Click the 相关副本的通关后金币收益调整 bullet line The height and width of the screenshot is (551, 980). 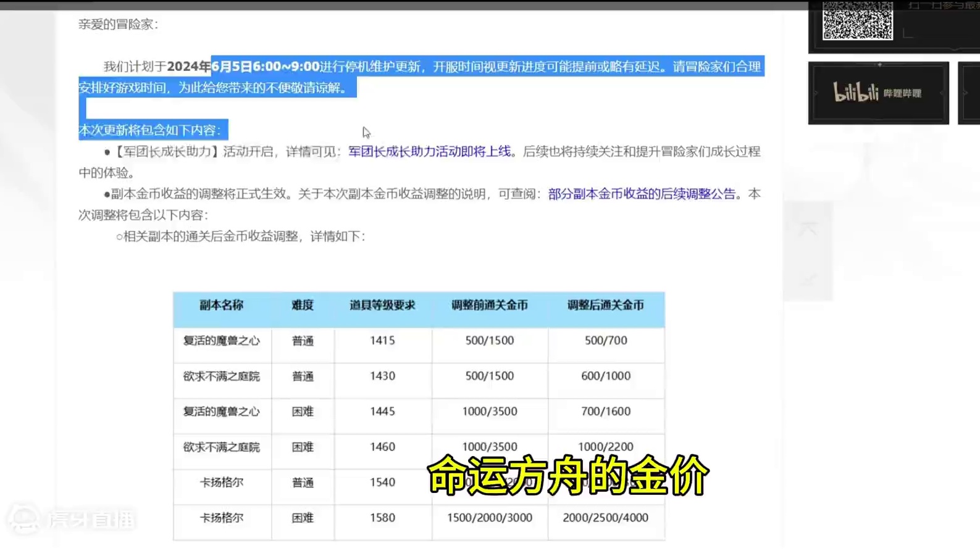(241, 236)
